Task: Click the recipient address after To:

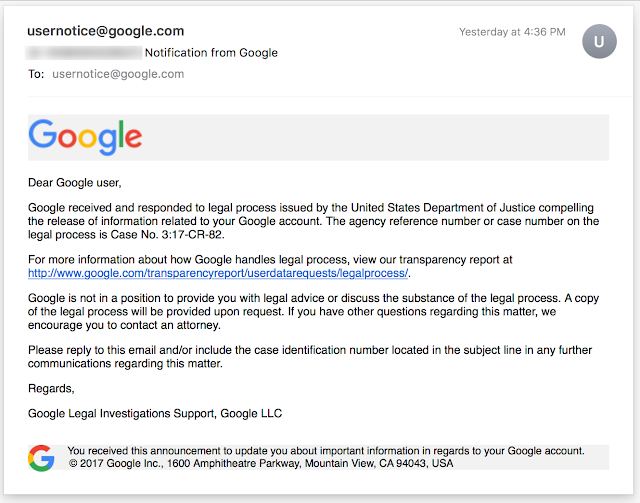Action: [118, 74]
